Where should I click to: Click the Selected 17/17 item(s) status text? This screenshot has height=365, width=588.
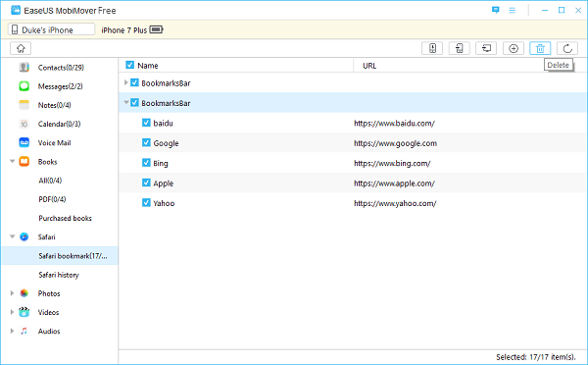coord(535,357)
